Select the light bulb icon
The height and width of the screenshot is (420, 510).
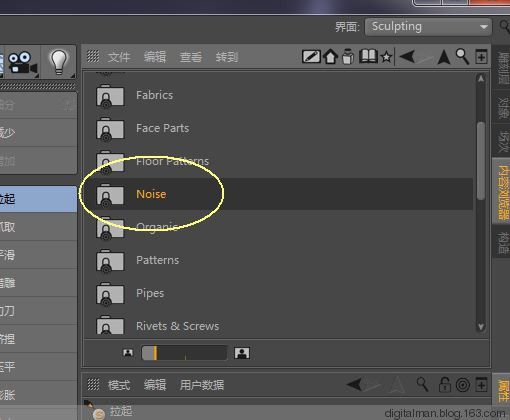[x=59, y=62]
